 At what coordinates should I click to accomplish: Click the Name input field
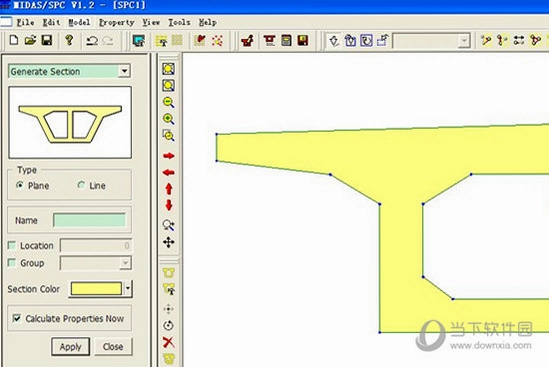click(90, 220)
